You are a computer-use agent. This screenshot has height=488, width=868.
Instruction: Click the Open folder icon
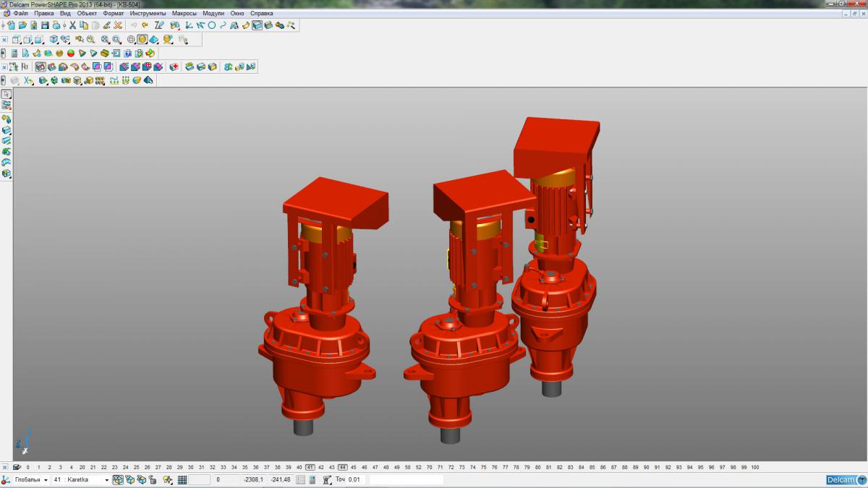coord(22,25)
